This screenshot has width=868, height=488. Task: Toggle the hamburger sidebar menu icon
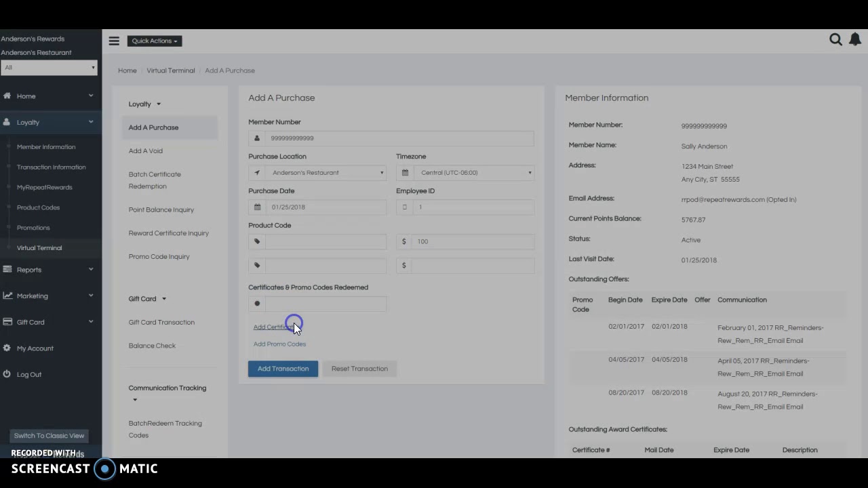[x=114, y=41]
